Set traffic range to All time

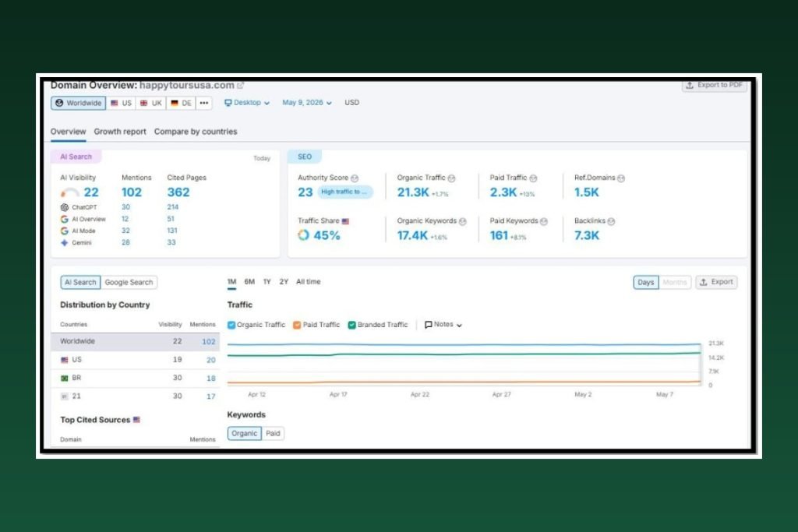(x=309, y=282)
